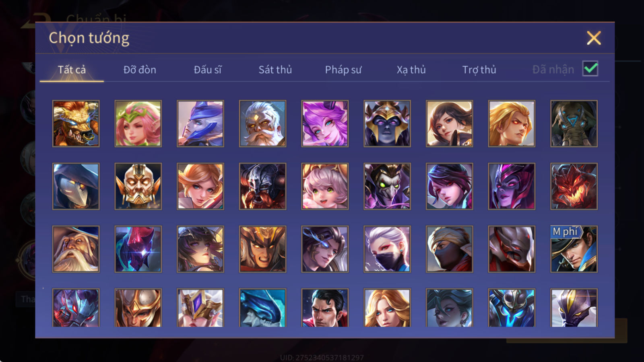Pick the hero tagged "M phí"
The image size is (644, 362).
pyautogui.click(x=574, y=249)
